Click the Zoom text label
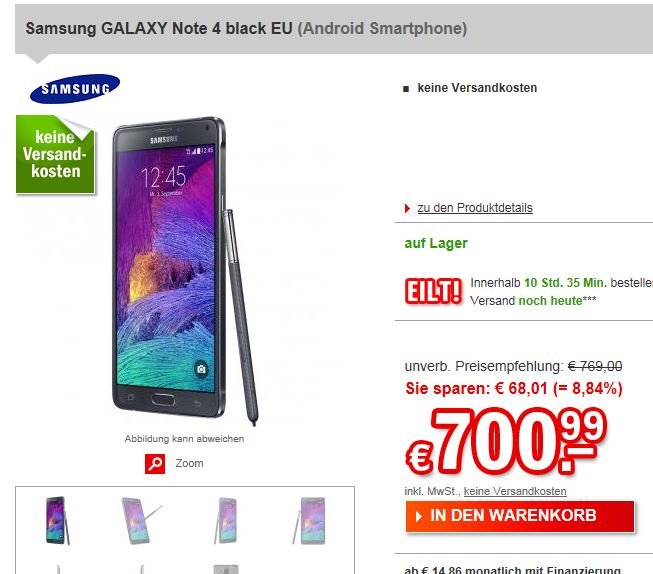 [x=189, y=463]
